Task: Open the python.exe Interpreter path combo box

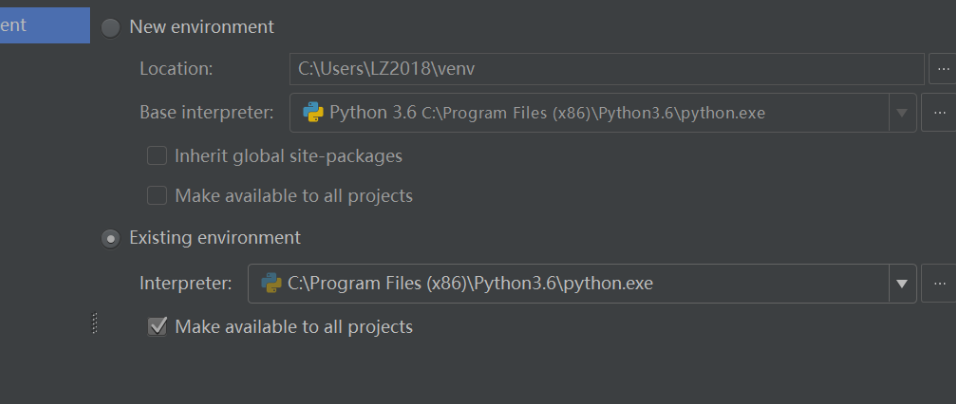Action: click(x=570, y=284)
